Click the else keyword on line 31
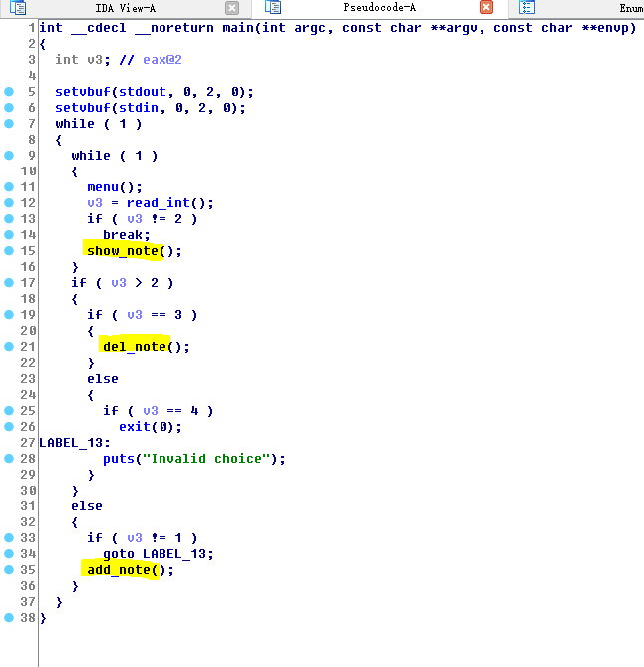Screen dimensions: 644x667 coord(87,506)
